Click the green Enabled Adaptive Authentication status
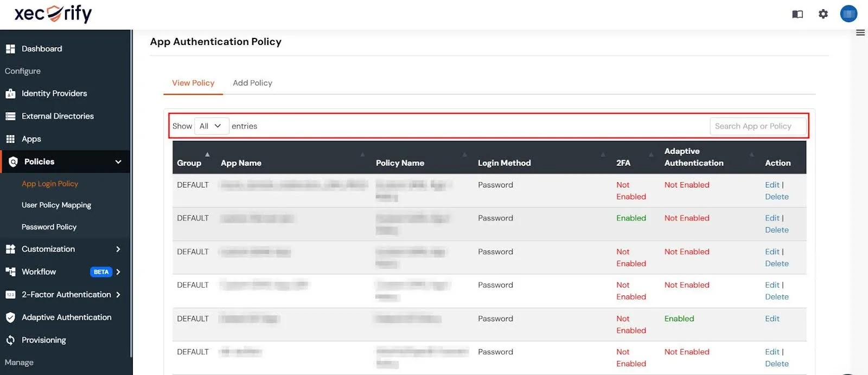The width and height of the screenshot is (868, 375). [679, 319]
